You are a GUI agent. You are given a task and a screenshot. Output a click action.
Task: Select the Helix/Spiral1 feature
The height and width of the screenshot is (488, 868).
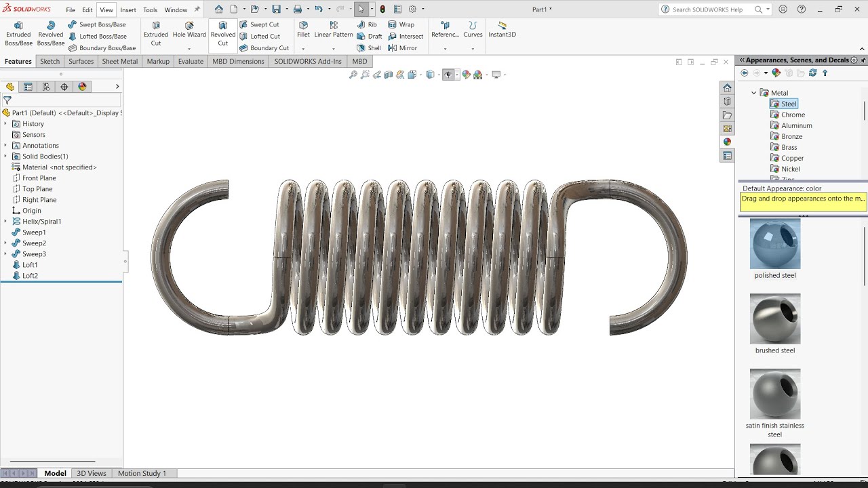click(x=37, y=222)
